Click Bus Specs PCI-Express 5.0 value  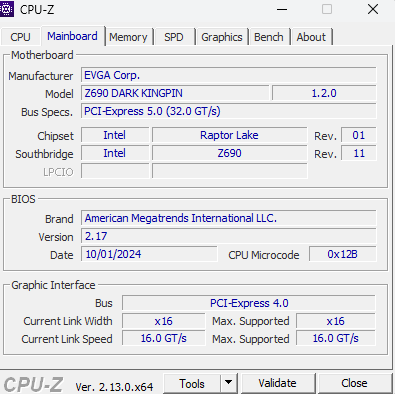[229, 111]
